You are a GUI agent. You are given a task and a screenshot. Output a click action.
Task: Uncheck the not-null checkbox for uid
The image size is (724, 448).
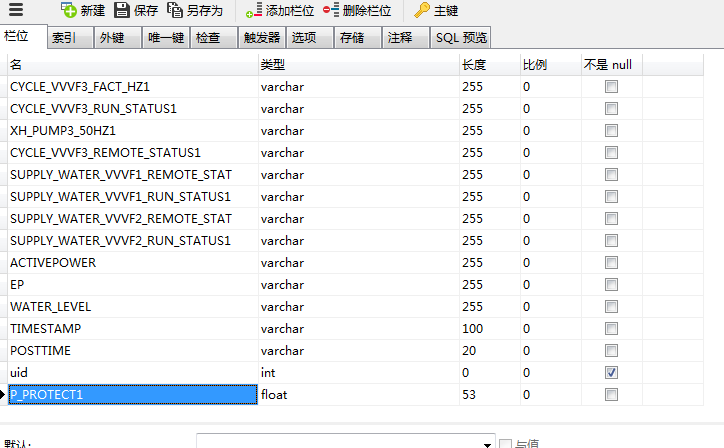[x=611, y=373]
